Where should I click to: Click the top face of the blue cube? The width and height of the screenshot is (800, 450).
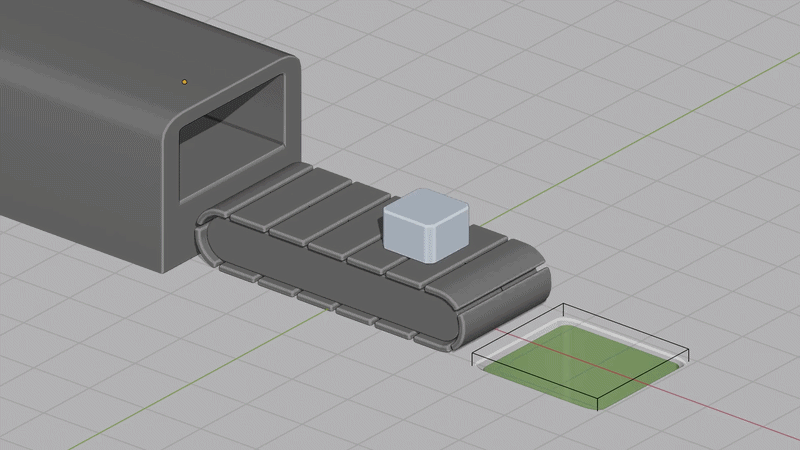coord(427,207)
